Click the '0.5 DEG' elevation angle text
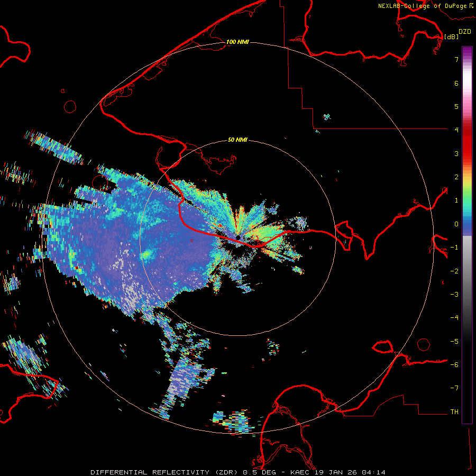The width and height of the screenshot is (476, 476). point(259,472)
